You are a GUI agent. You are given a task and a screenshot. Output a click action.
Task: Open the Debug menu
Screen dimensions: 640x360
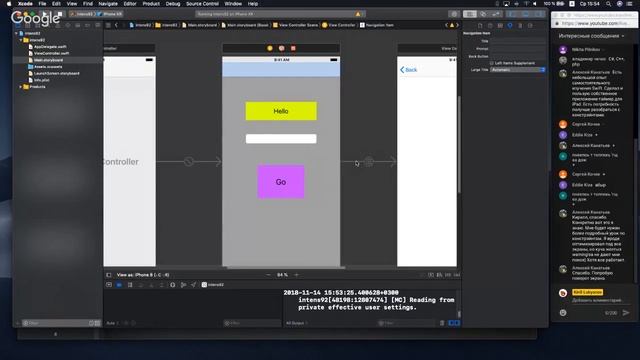click(173, 4)
